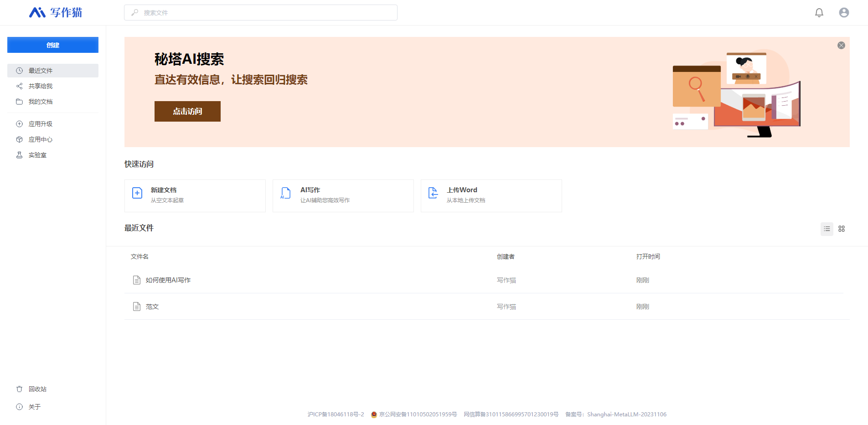
Task: Click the 关于 info icon
Action: click(x=19, y=407)
